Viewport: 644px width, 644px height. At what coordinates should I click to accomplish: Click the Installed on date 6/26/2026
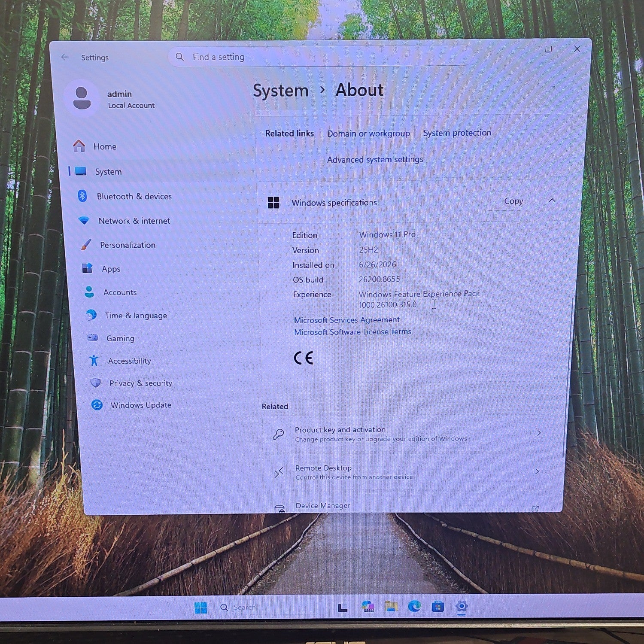(x=377, y=264)
